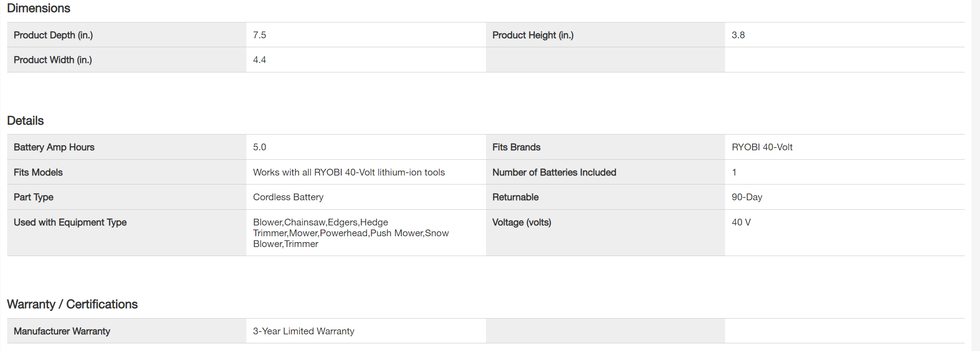This screenshot has width=980, height=351.
Task: Click the Fits Models label
Action: (x=38, y=172)
